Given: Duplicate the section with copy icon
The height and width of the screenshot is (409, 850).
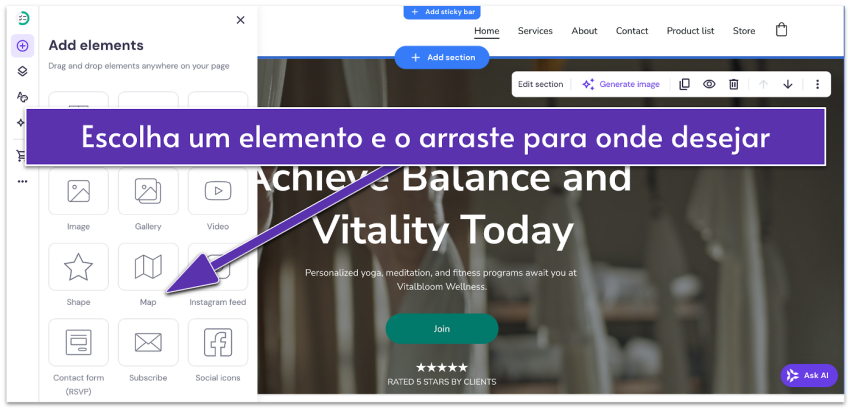Looking at the screenshot, I should (x=684, y=84).
